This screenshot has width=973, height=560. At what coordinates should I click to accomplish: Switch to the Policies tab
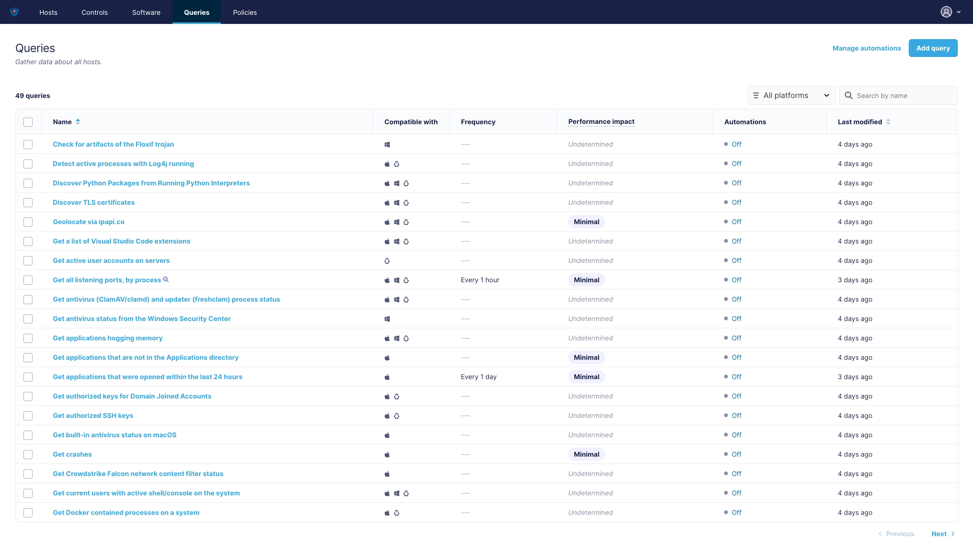click(245, 12)
